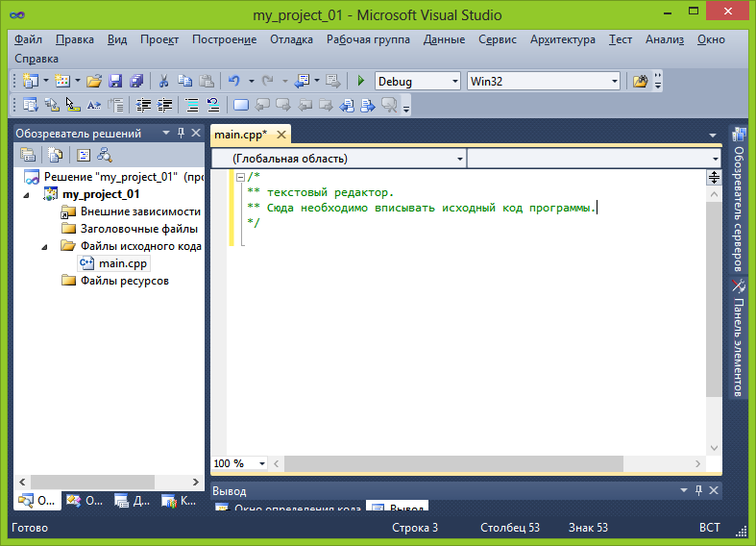Click View Class Diagram icon in Solution Explorer
The image size is (756, 546).
pyautogui.click(x=105, y=155)
